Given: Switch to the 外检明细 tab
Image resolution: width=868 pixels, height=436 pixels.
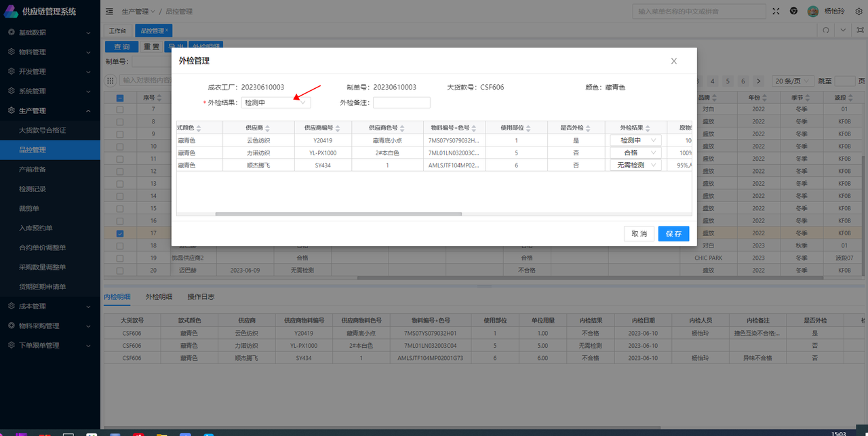Looking at the screenshot, I should point(159,297).
